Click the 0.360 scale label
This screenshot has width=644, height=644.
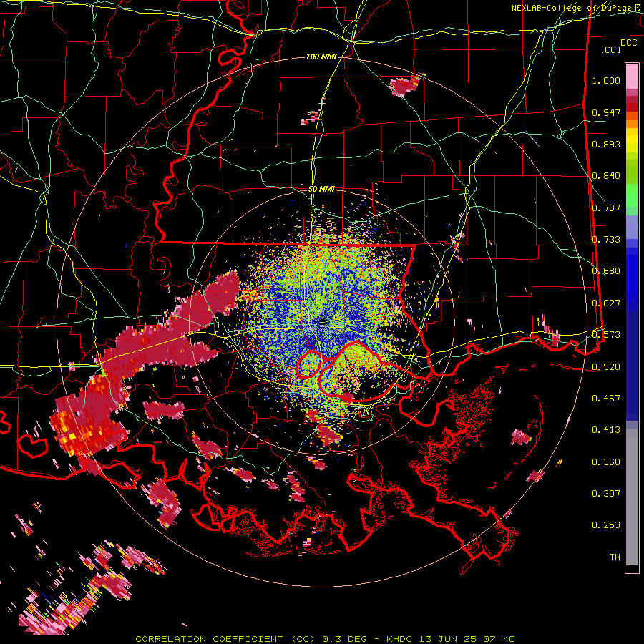[x=606, y=462]
